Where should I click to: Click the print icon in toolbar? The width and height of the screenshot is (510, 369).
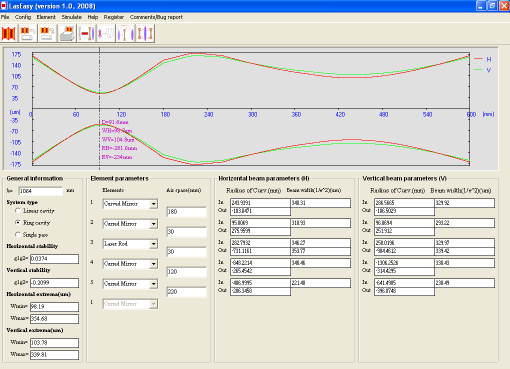tap(67, 34)
